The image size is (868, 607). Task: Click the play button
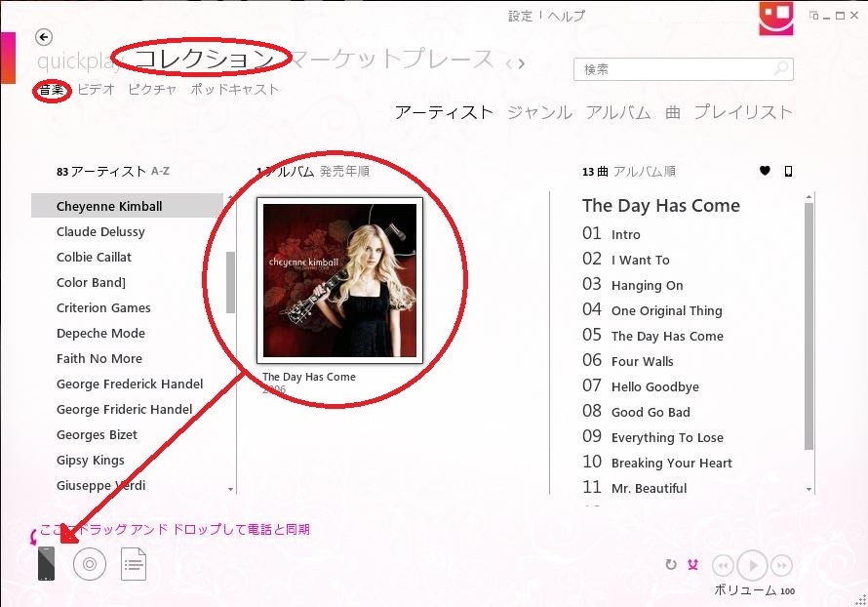(x=752, y=565)
